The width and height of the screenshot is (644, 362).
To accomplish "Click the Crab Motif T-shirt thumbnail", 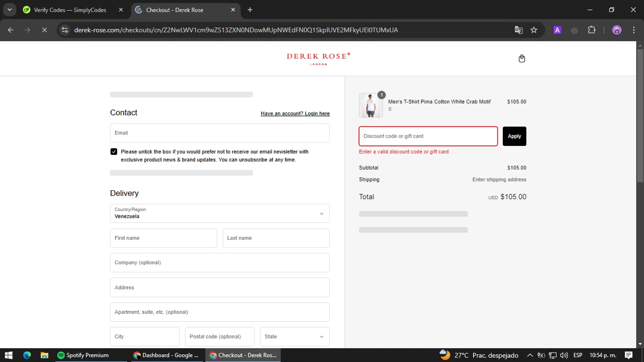I will [x=371, y=105].
